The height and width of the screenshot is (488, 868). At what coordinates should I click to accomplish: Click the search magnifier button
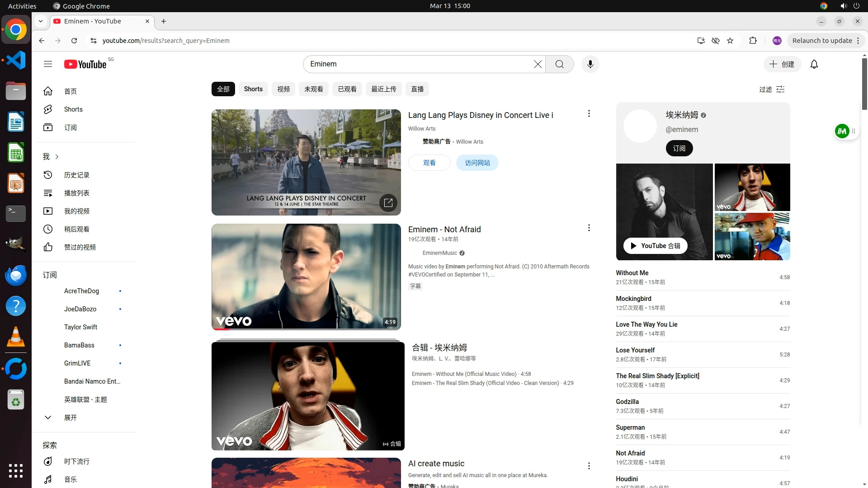[559, 64]
